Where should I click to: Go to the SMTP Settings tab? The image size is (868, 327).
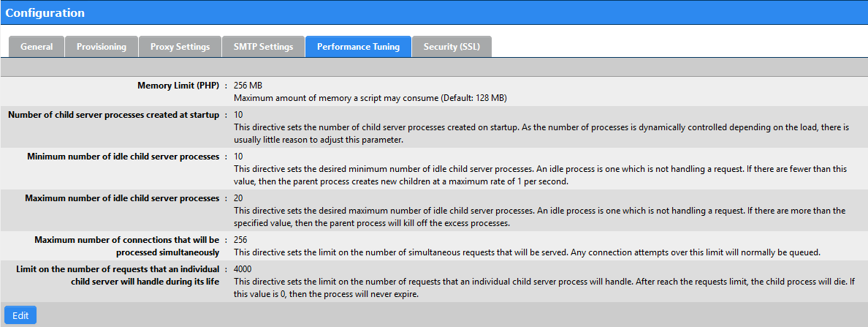(263, 47)
